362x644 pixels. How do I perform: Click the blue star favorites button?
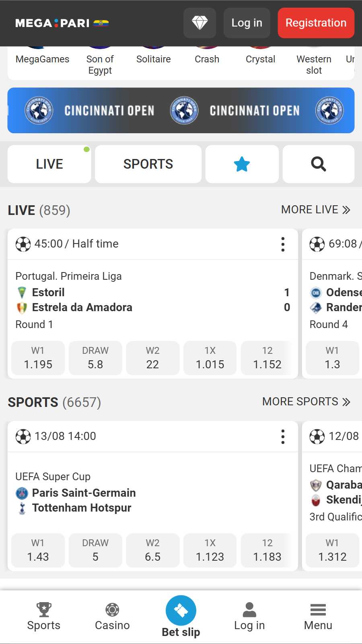tap(242, 164)
